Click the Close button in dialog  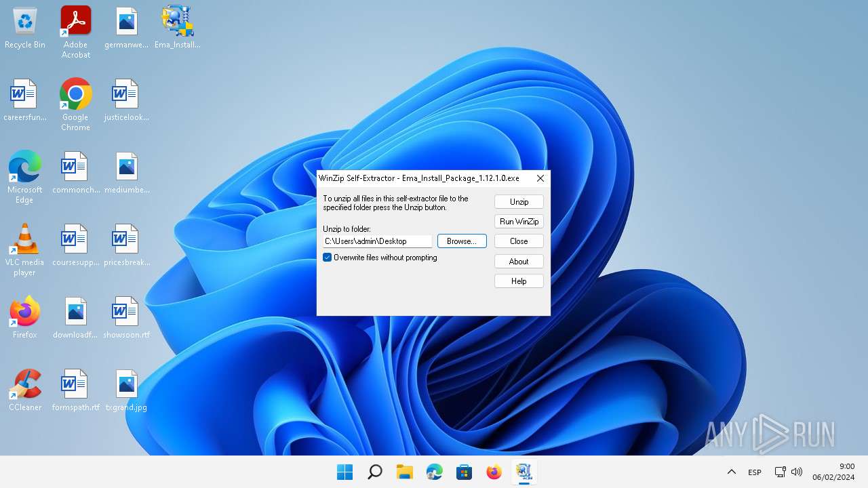point(519,241)
